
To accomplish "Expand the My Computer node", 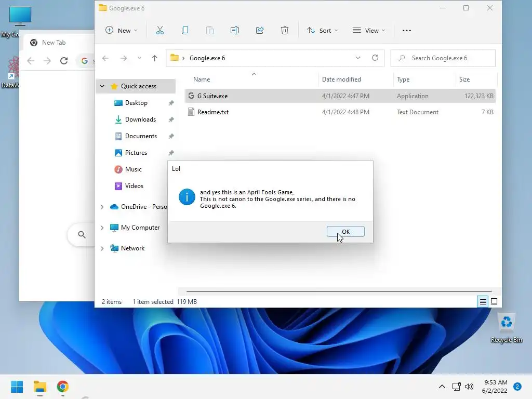I will tap(102, 228).
